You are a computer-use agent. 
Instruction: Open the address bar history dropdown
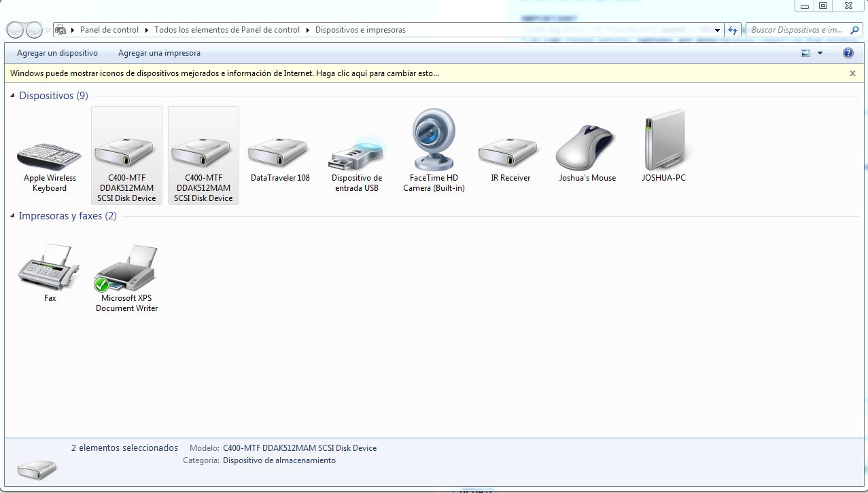click(718, 30)
